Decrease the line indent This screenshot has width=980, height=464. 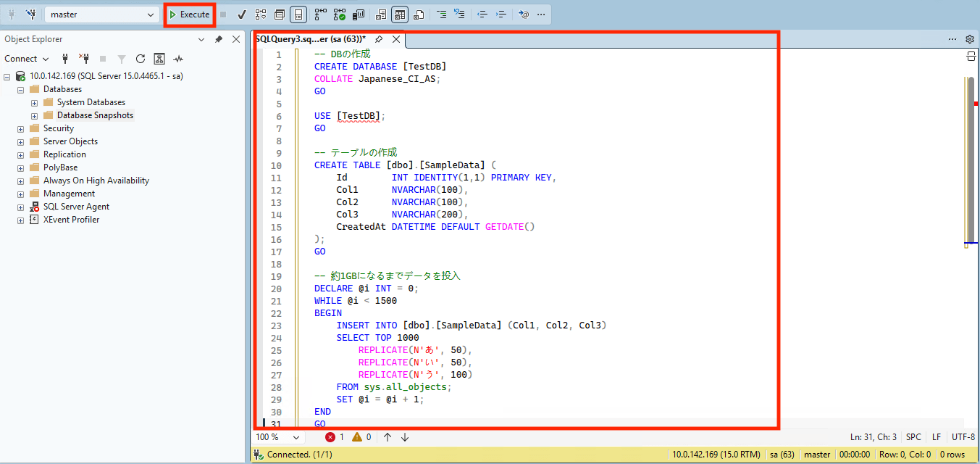point(482,14)
